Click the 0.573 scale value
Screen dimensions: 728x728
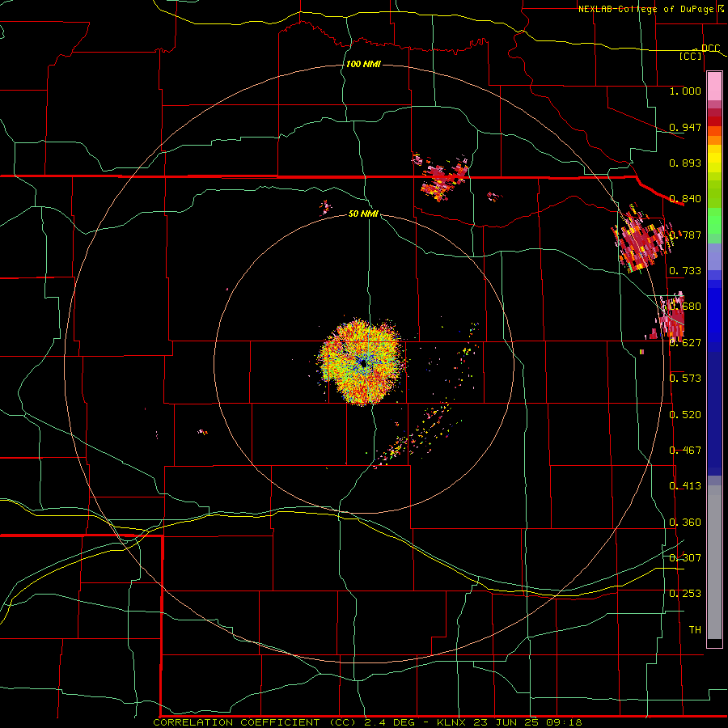click(685, 379)
